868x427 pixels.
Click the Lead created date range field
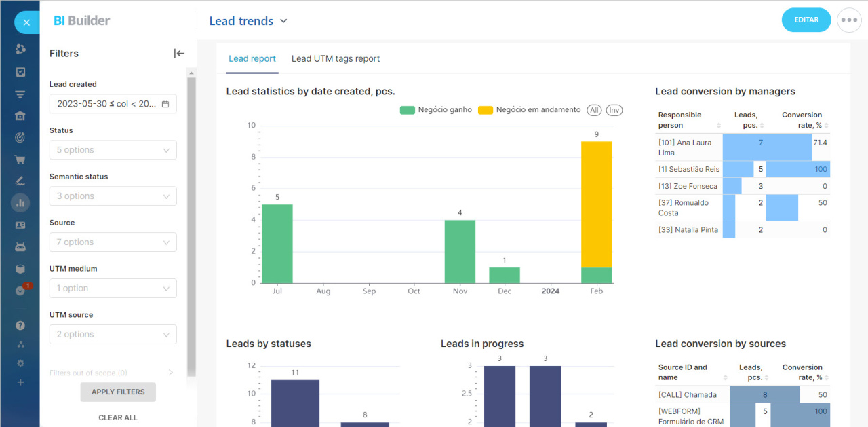(113, 104)
